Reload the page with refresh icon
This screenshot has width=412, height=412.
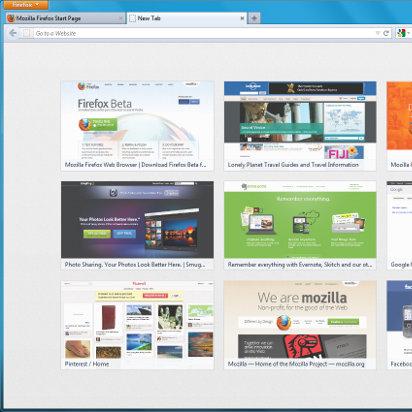point(386,33)
